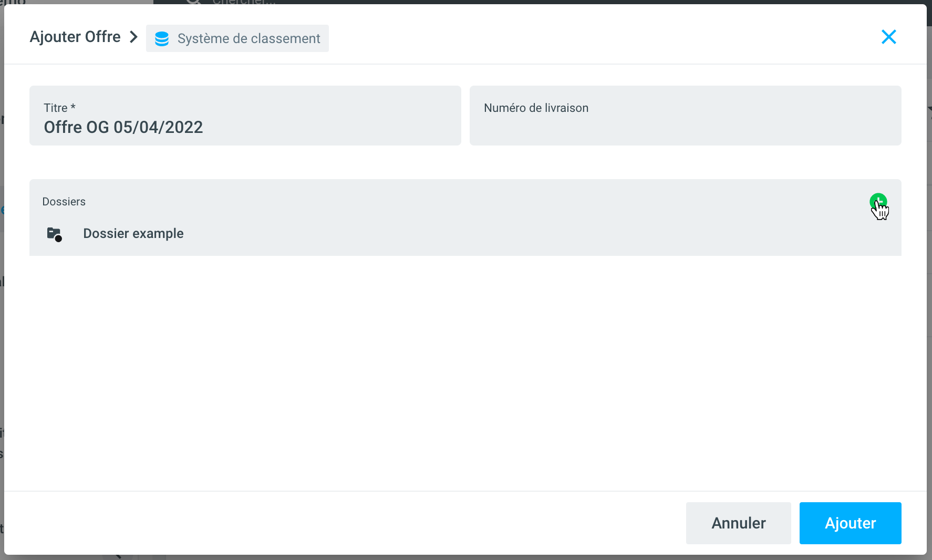
Task: Click the Dossiers section label
Action: [64, 202]
